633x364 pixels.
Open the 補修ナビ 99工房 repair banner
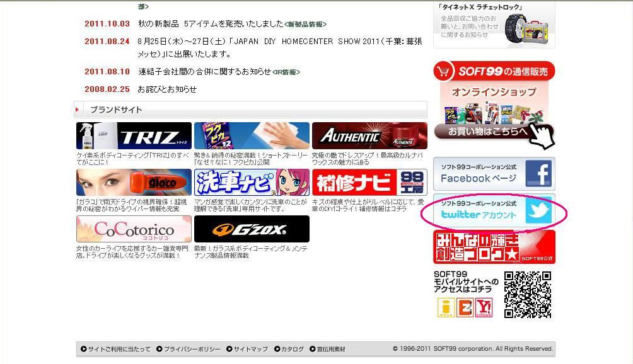tap(369, 182)
